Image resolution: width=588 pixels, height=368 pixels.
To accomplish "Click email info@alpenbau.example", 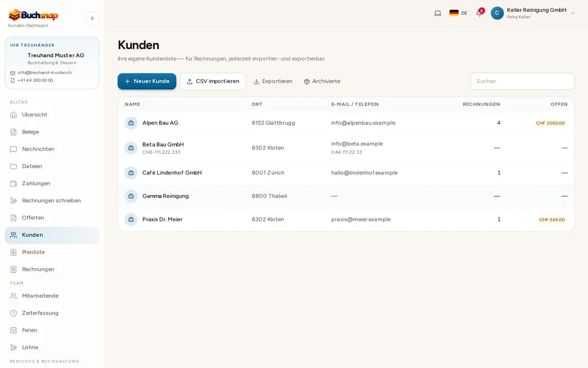I will tap(363, 123).
